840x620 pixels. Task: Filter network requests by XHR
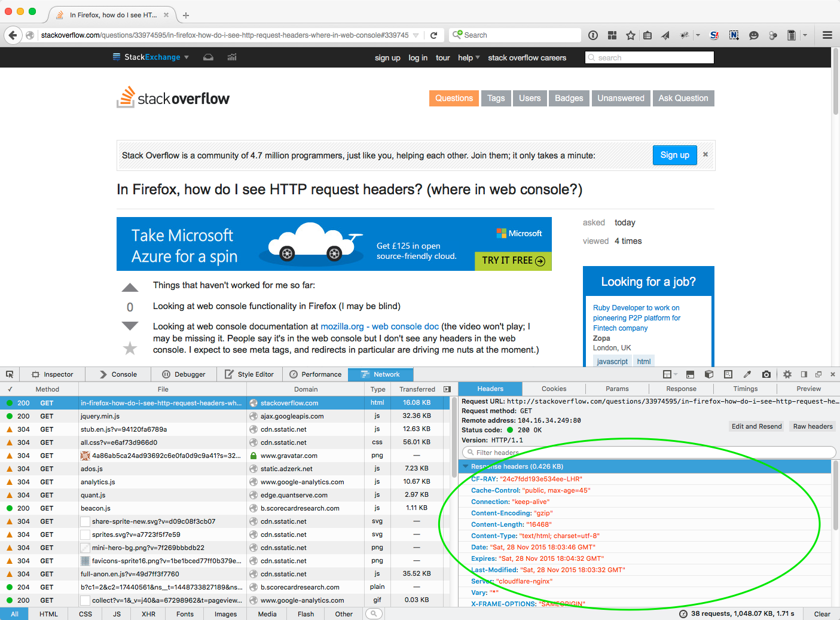tap(149, 614)
